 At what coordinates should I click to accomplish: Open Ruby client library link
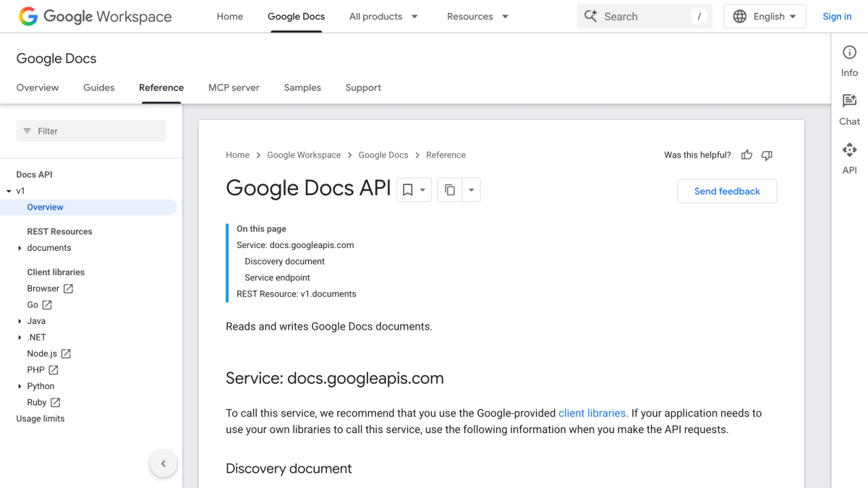37,403
